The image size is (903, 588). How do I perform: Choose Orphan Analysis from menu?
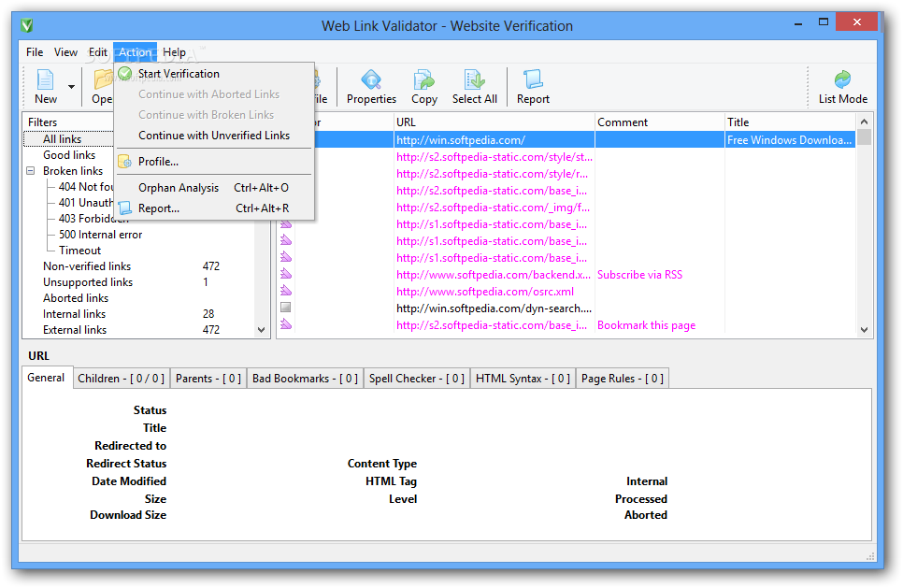[x=214, y=188]
